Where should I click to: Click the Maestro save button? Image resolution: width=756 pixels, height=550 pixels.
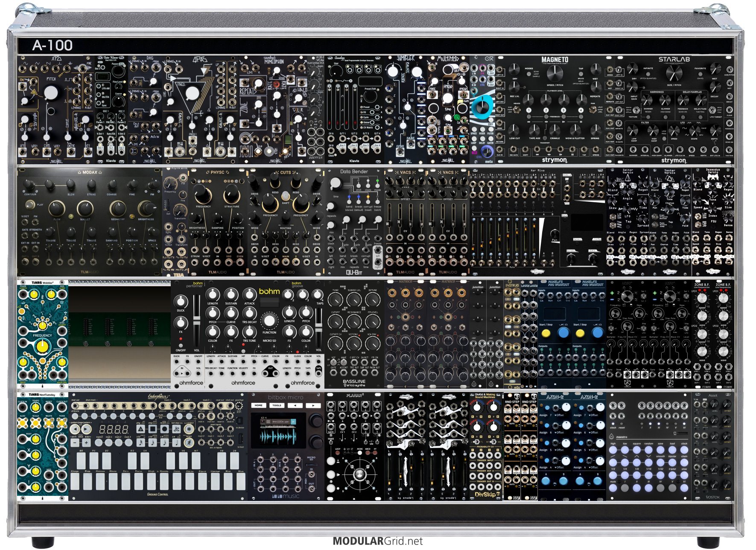coord(660,450)
